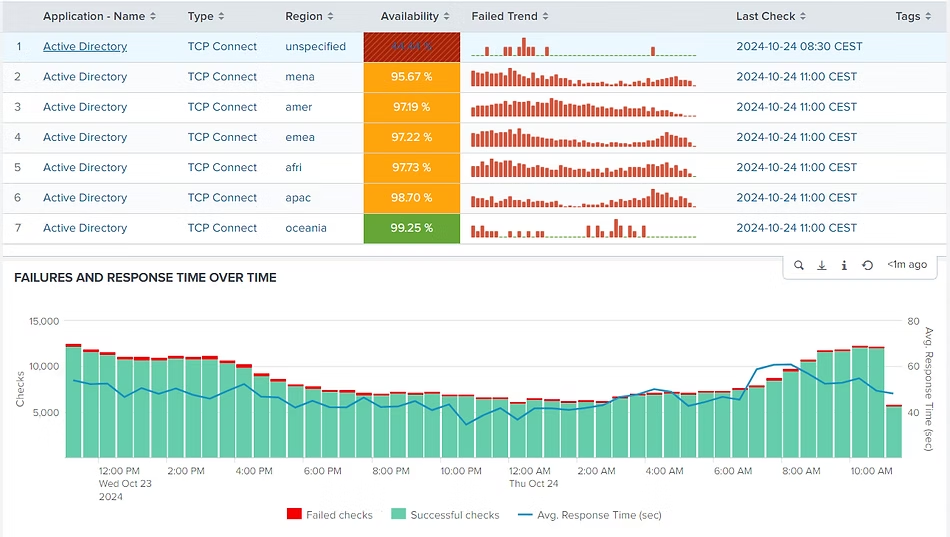Viewport: 950px width, 537px height.
Task: Sort table by Last Check column
Action: tap(771, 16)
